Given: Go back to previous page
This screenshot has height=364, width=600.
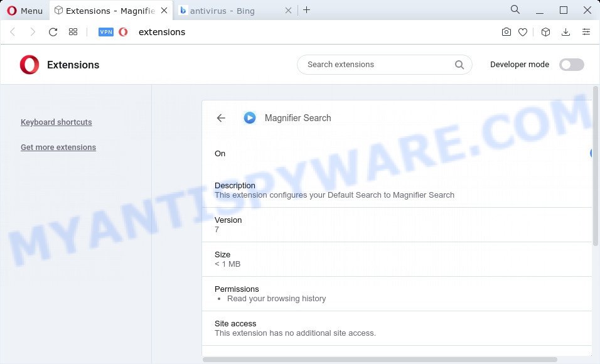Looking at the screenshot, I should [13, 32].
